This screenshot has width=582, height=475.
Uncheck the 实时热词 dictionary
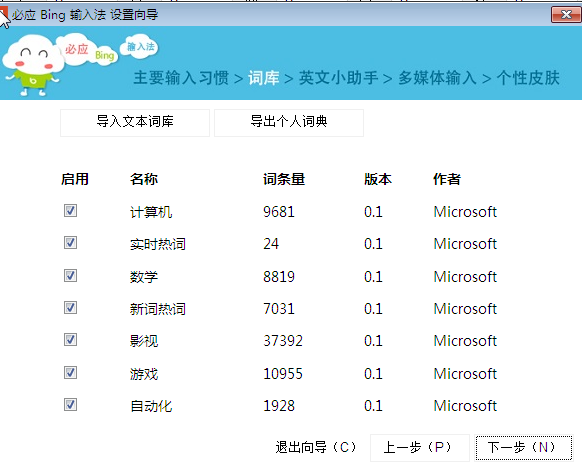[71, 243]
